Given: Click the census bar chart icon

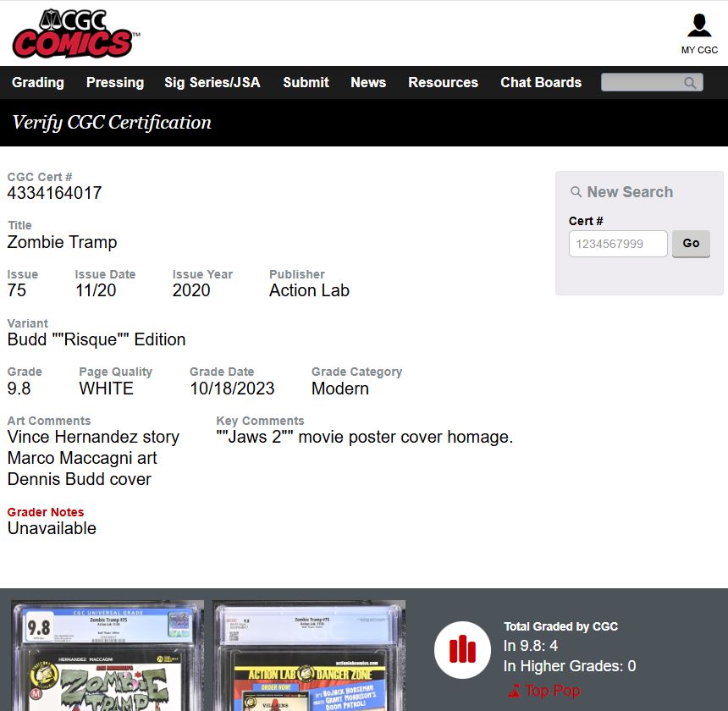Looking at the screenshot, I should point(462,649).
